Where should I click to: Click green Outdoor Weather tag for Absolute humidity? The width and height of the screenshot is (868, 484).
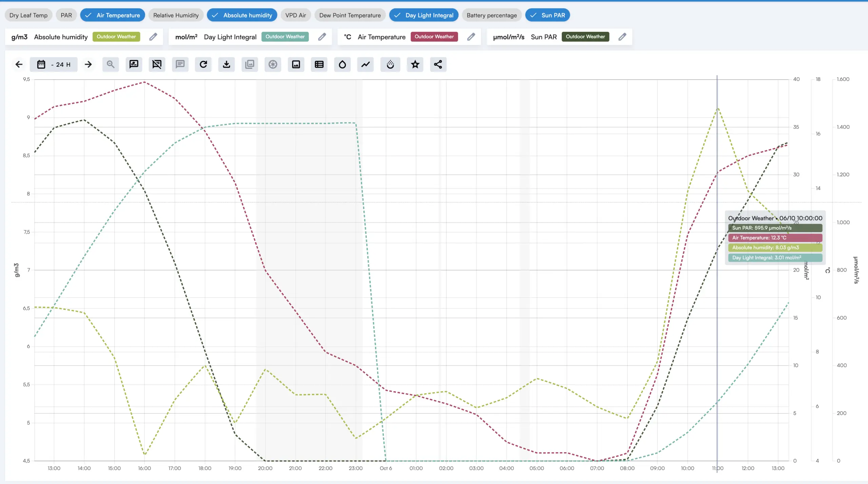pos(116,37)
